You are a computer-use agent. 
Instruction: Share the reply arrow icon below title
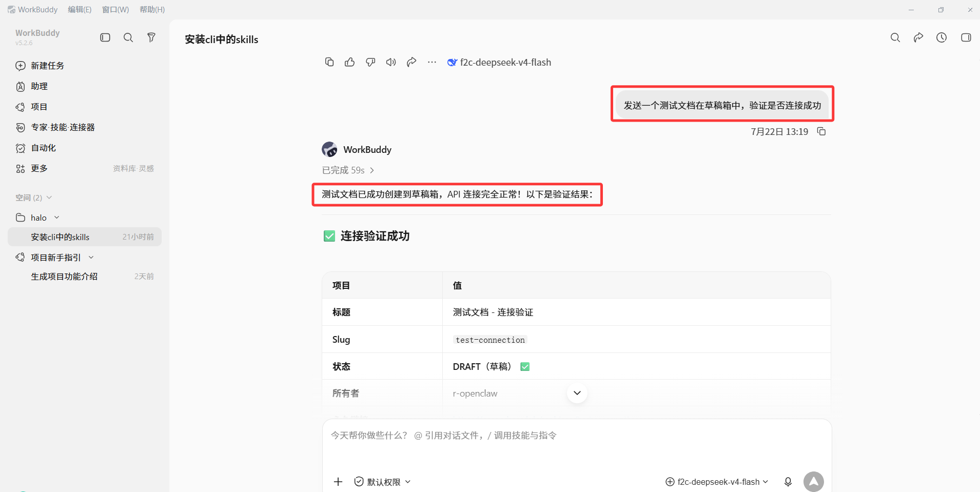[x=411, y=62]
